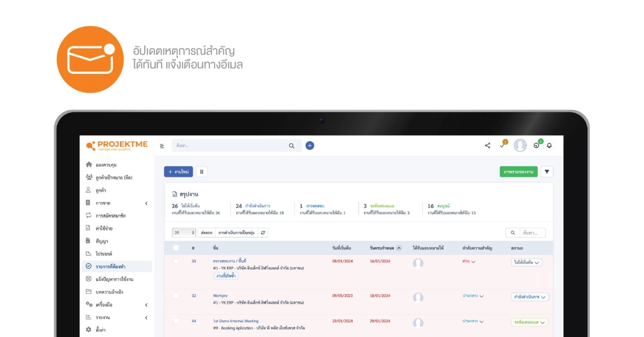Viewport: 644px width, 337px height.
Task: Click the blue งานใหม่ button
Action: coord(179,172)
